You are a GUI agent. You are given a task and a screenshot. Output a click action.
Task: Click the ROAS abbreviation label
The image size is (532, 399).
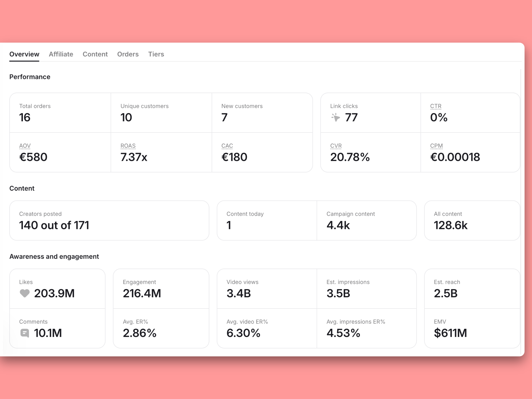pos(128,146)
